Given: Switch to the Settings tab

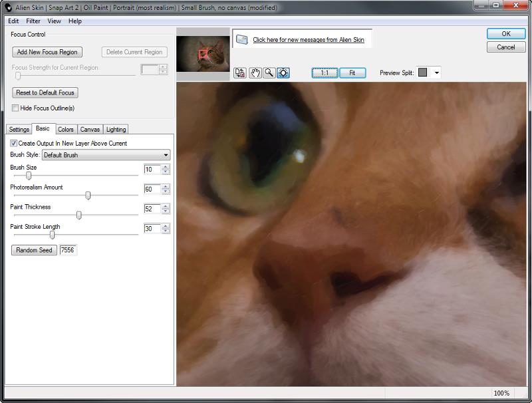Looking at the screenshot, I should tap(19, 129).
